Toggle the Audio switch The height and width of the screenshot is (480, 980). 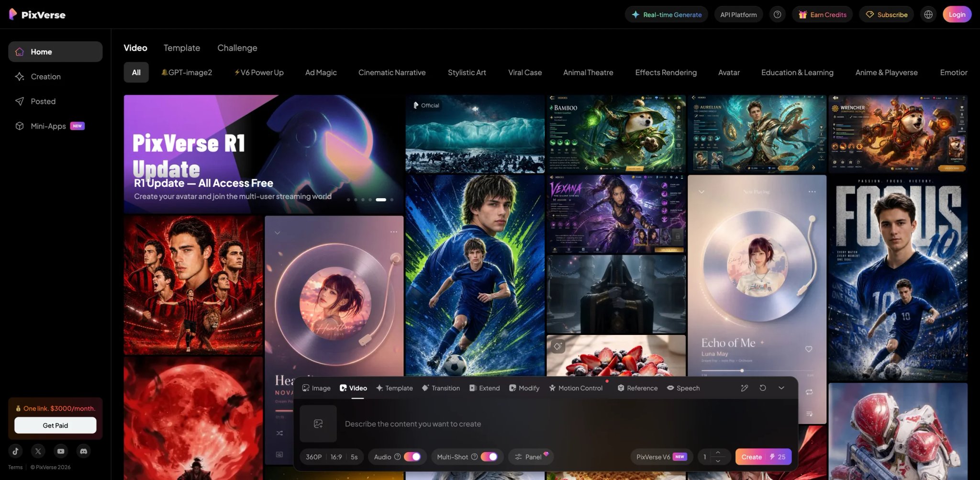pyautogui.click(x=412, y=457)
